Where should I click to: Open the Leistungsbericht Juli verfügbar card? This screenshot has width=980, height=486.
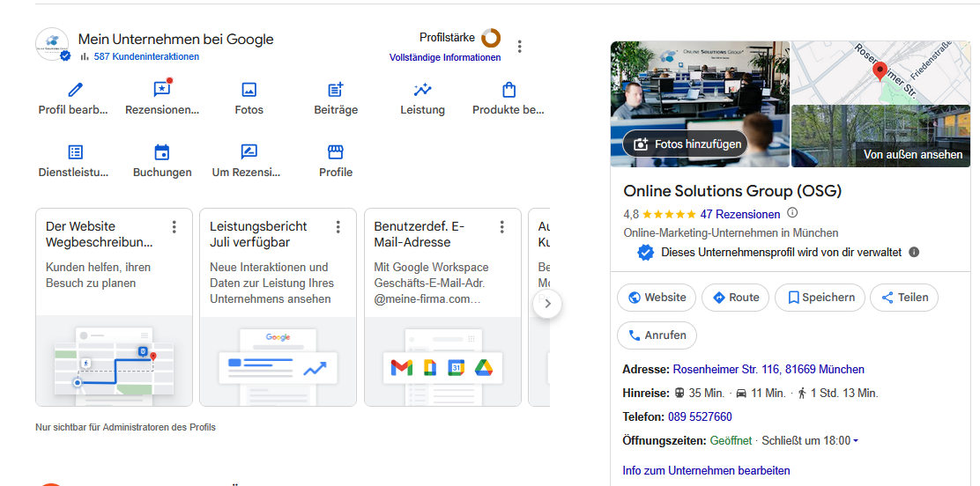coord(278,307)
